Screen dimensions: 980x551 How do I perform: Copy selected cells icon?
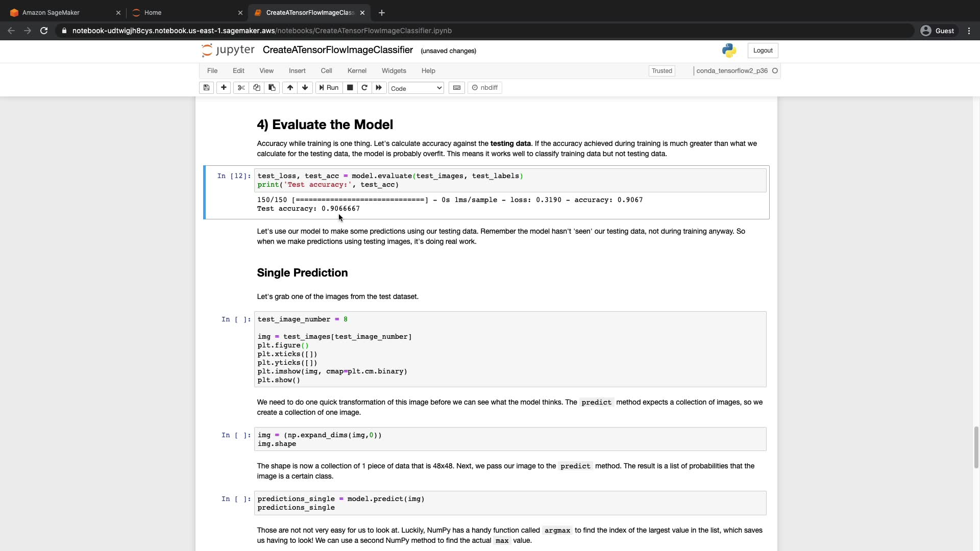pos(257,88)
